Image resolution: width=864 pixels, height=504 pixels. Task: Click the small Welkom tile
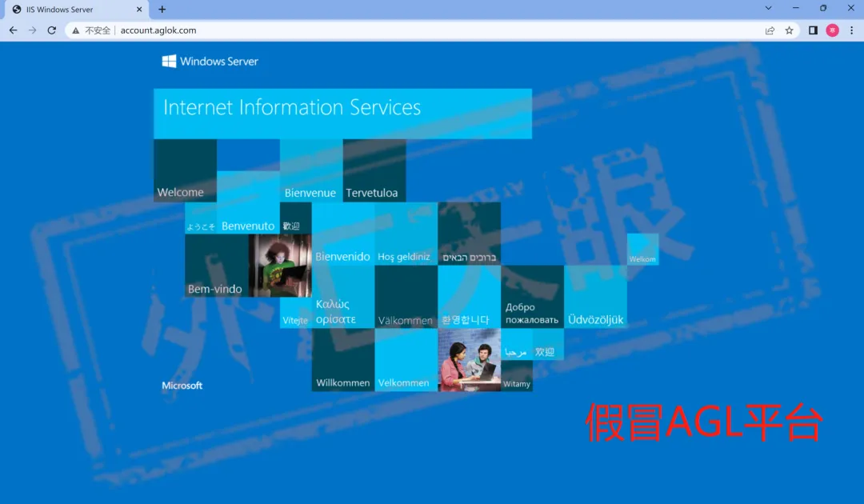click(x=643, y=250)
